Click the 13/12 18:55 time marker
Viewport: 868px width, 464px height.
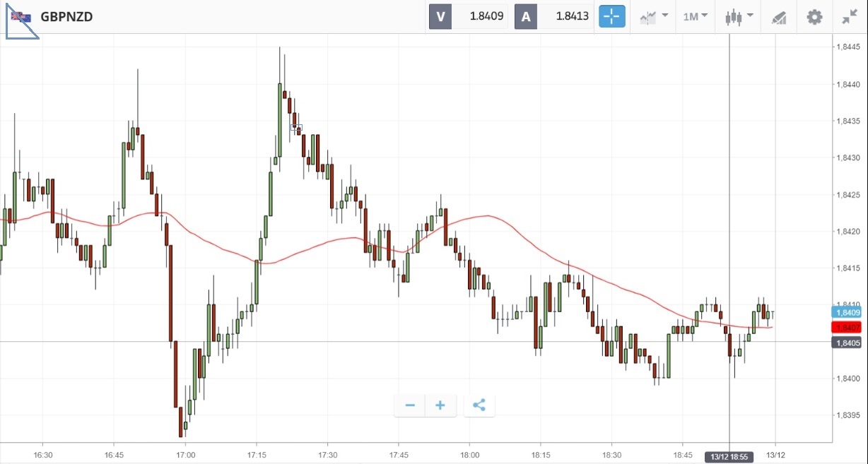pos(729,457)
